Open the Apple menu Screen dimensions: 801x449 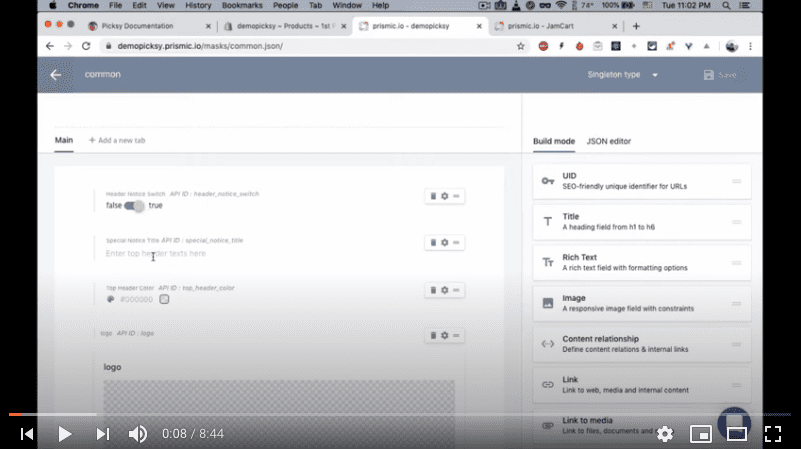point(53,5)
